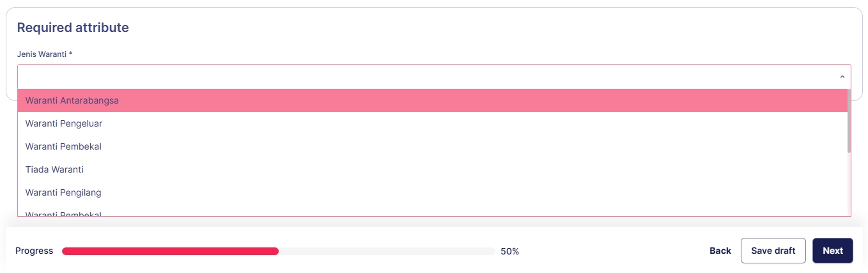
Task: Select partially visible last Waranti Pembekal entry
Action: 63,214
